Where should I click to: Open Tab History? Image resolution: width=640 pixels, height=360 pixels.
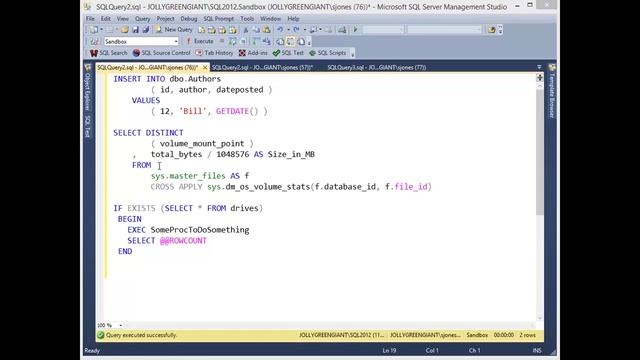[x=214, y=53]
